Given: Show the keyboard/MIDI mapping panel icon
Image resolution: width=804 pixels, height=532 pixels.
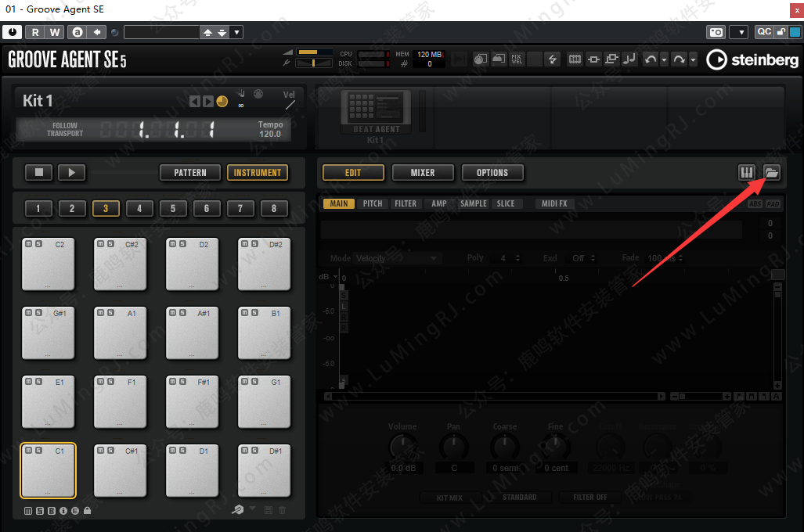Looking at the screenshot, I should coord(747,173).
